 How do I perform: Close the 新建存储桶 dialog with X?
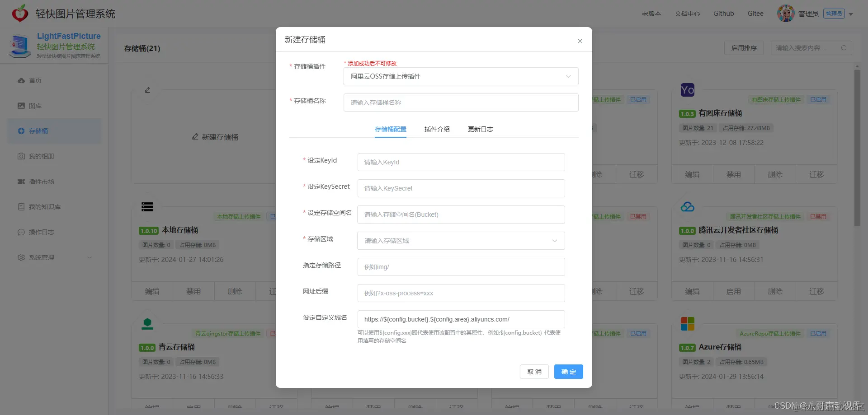pyautogui.click(x=580, y=41)
